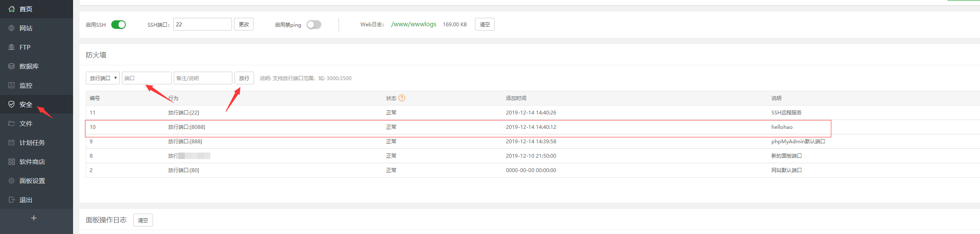
Task: Open 面板设置 menu item
Action: tap(32, 181)
